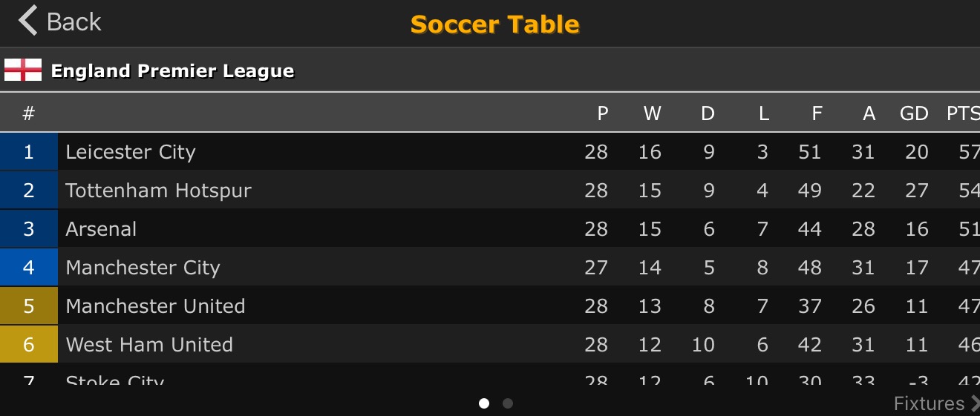The height and width of the screenshot is (416, 980).
Task: Click the position 1 blue badge
Action: [x=29, y=152]
